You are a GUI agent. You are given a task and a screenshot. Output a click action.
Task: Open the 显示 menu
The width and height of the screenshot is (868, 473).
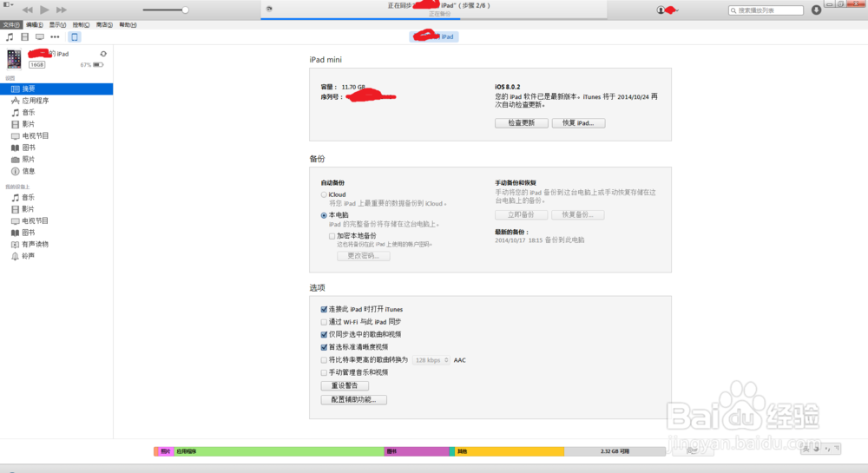(x=57, y=25)
